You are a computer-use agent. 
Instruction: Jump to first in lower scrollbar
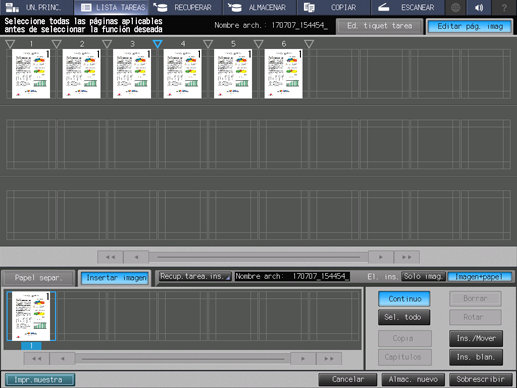(37, 359)
